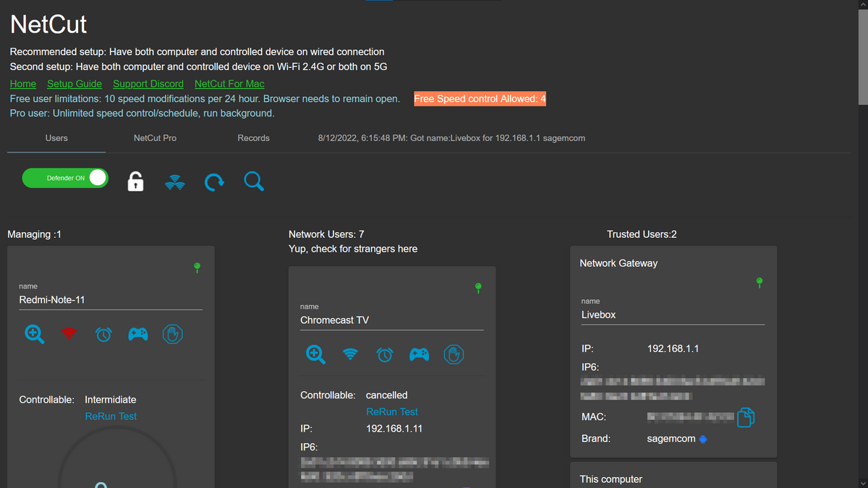Viewport: 868px width, 488px height.
Task: Click the gamepad icon on the Chromecast TV card
Action: point(420,354)
